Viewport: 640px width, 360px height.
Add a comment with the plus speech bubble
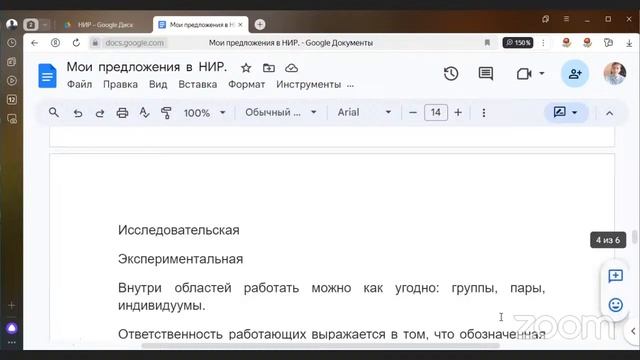(x=616, y=276)
